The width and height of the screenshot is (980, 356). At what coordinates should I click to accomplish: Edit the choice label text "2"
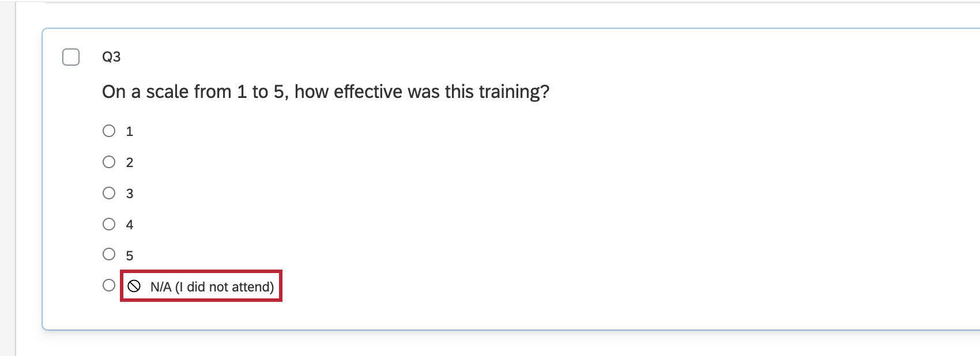(x=130, y=163)
